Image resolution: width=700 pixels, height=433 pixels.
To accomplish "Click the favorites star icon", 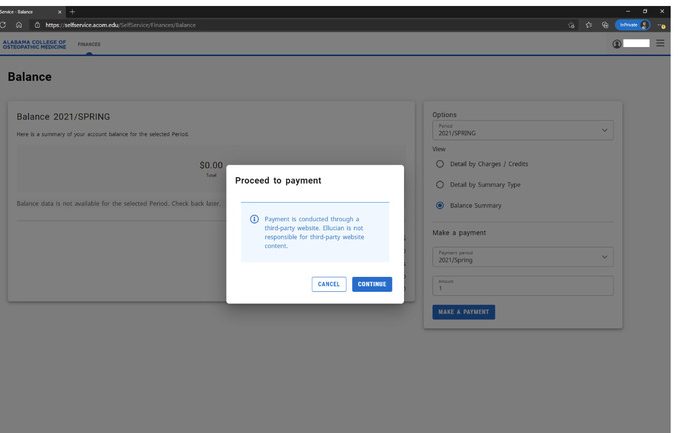I will (589, 25).
